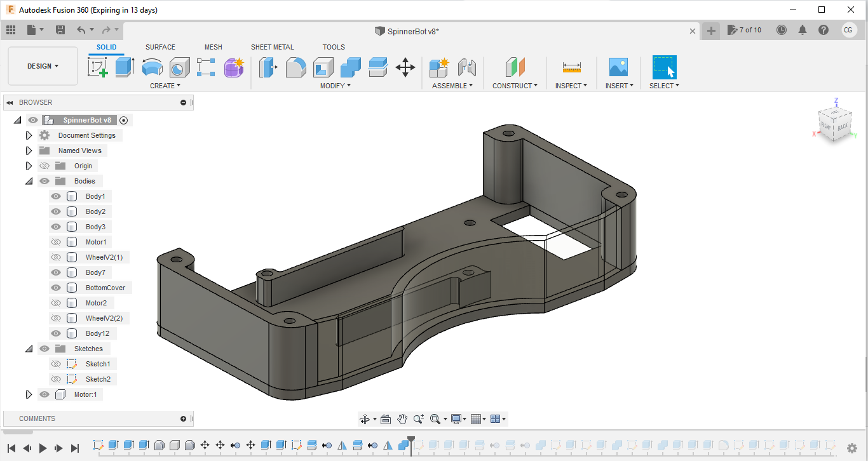The image size is (868, 461).
Task: Switch to the SURFACE tab
Action: click(x=160, y=47)
